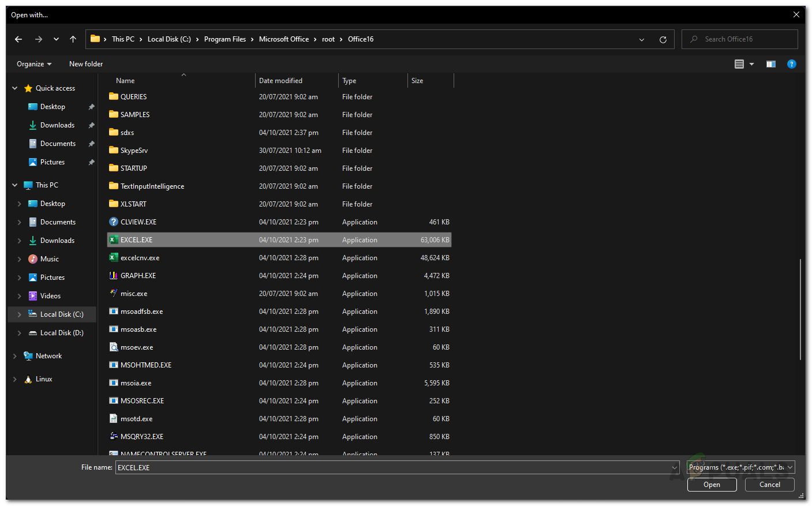Click the misc.exe file icon
Screen dimensions: 812x506
[114, 294]
